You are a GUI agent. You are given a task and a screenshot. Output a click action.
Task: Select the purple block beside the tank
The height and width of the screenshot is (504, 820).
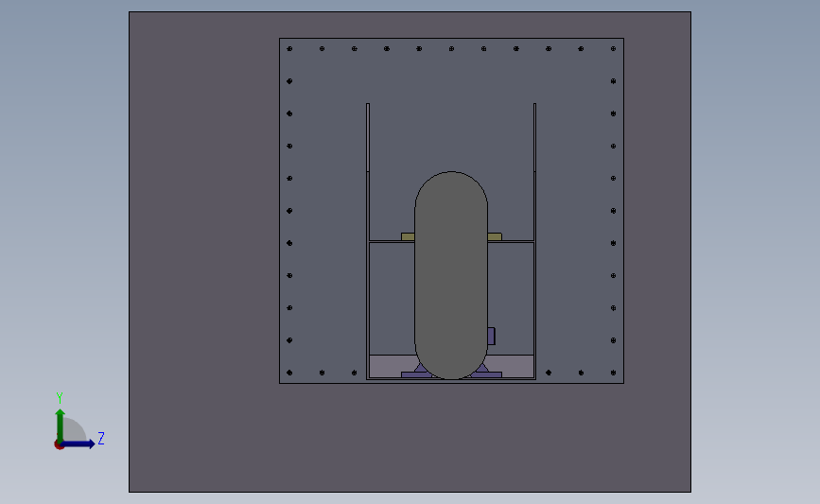[491, 337]
